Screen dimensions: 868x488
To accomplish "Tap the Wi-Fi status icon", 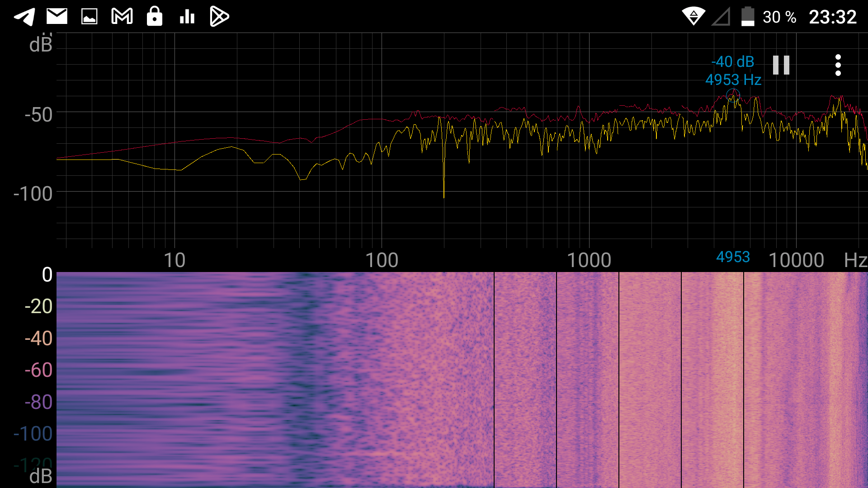I will (693, 17).
